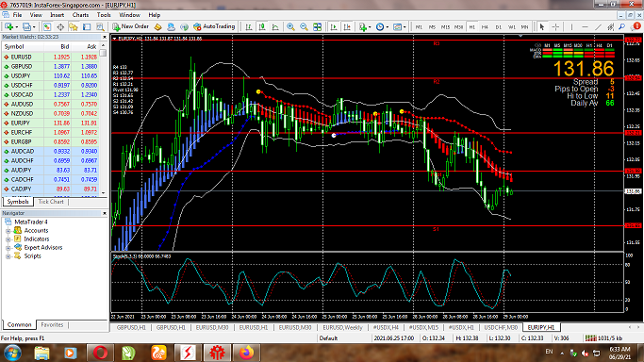Switch chart to bar chart
Screen dimensions: 644x362
[x=249, y=26]
